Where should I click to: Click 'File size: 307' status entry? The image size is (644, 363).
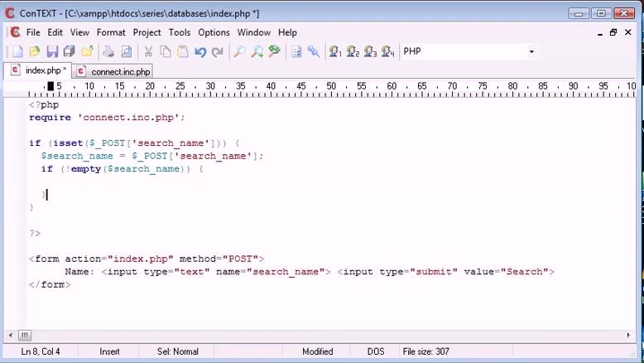[426, 351]
